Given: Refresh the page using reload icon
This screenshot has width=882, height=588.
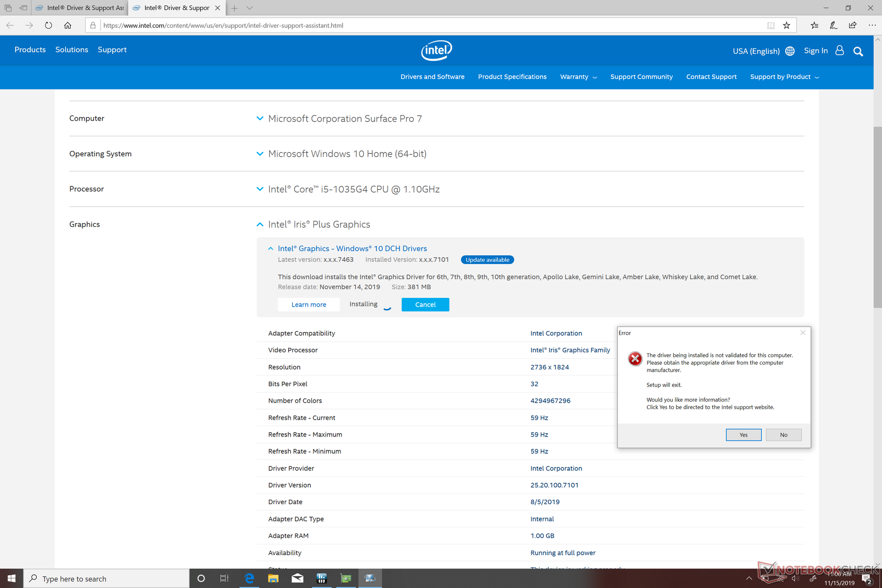Looking at the screenshot, I should click(x=49, y=25).
